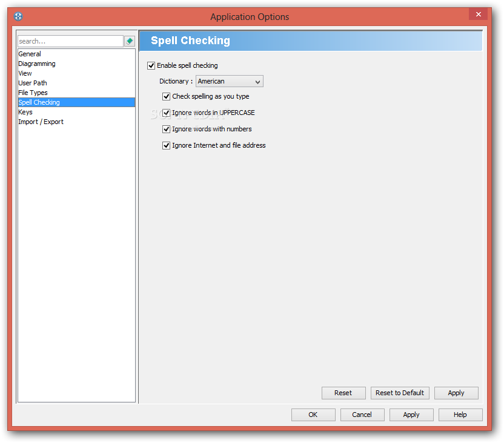Click the Reset button
This screenshot has height=443, width=504.
point(343,393)
